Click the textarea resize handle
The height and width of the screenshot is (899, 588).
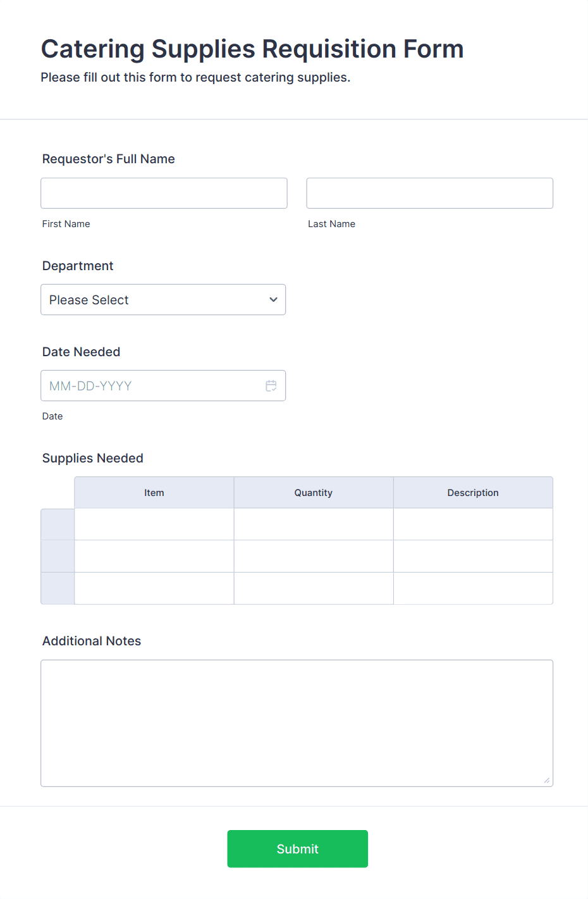pyautogui.click(x=547, y=781)
